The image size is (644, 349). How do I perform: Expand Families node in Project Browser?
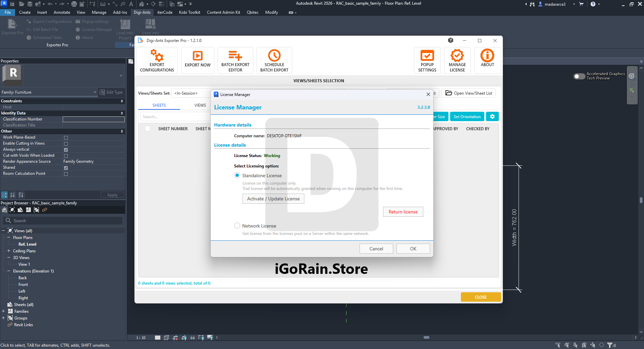pyautogui.click(x=3, y=311)
